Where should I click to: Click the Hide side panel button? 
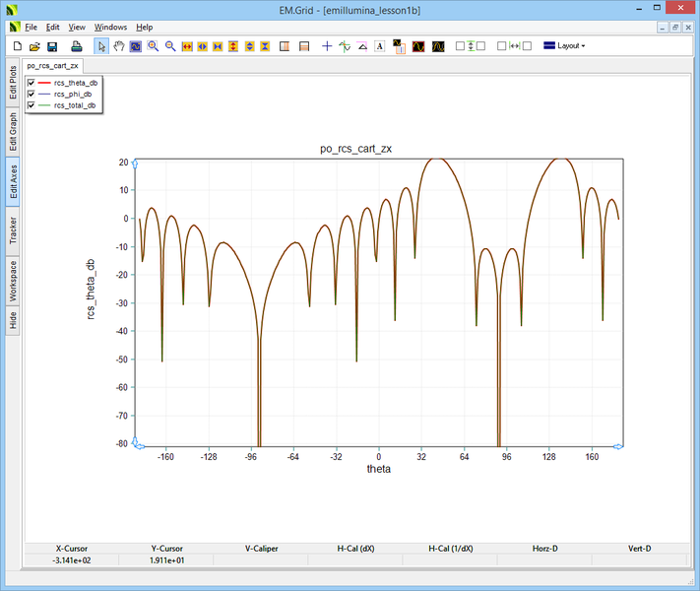13,320
